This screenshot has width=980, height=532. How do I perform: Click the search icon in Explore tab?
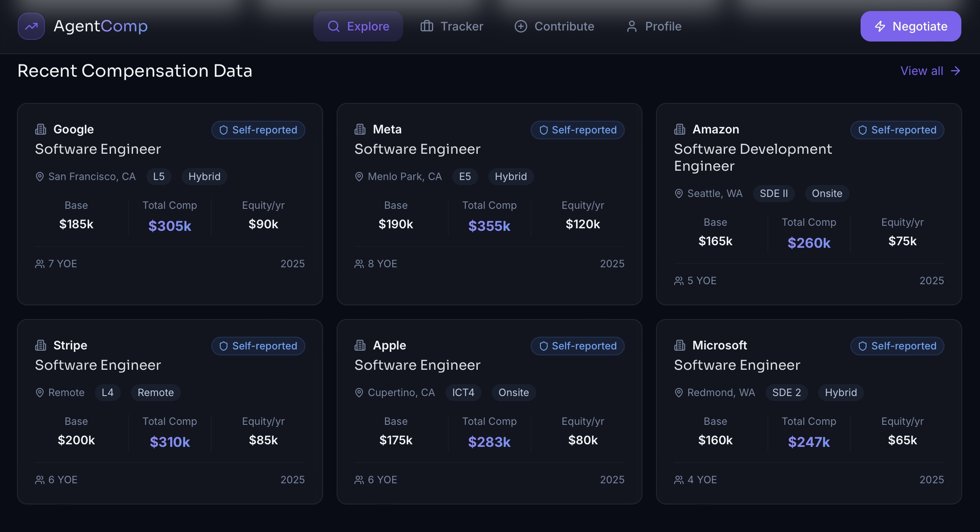tap(334, 26)
